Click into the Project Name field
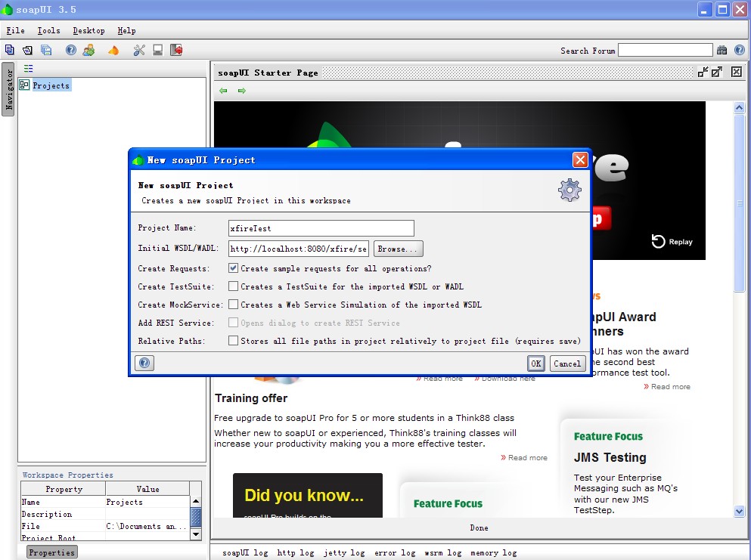751x560 pixels. [x=321, y=228]
